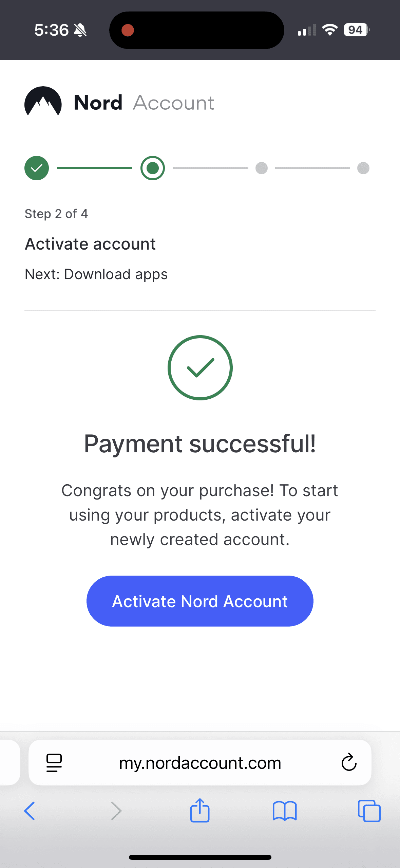
Task: Tap Safari's forward arrow
Action: point(116,811)
